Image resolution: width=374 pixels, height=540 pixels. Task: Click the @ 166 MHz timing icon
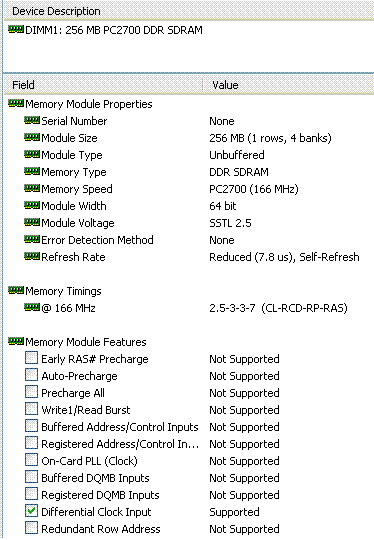[32, 307]
